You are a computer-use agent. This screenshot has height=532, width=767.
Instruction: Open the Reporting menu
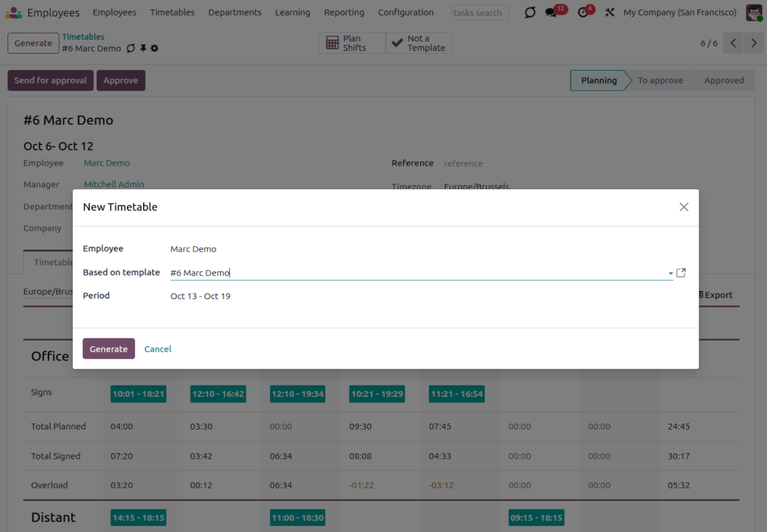point(343,12)
